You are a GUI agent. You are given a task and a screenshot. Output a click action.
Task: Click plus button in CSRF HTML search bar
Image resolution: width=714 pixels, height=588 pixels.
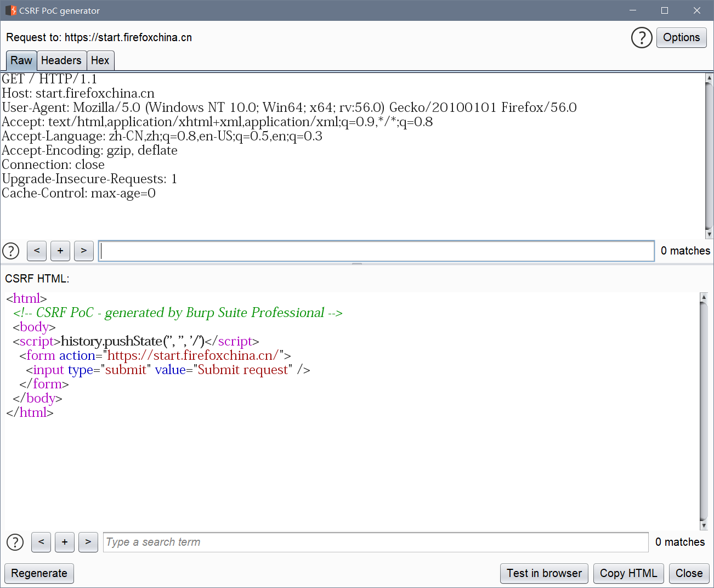tap(65, 542)
